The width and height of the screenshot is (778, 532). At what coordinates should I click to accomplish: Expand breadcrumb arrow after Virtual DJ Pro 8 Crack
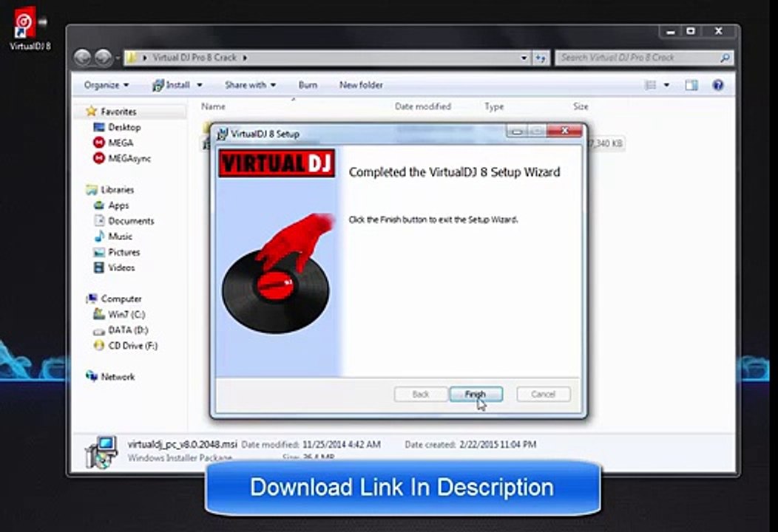tap(245, 58)
